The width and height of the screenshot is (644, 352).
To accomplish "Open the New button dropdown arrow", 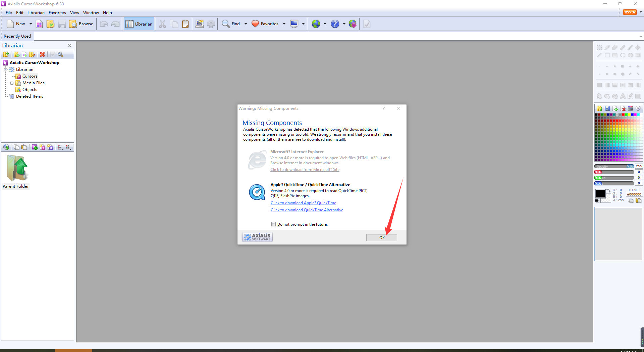I will 31,24.
